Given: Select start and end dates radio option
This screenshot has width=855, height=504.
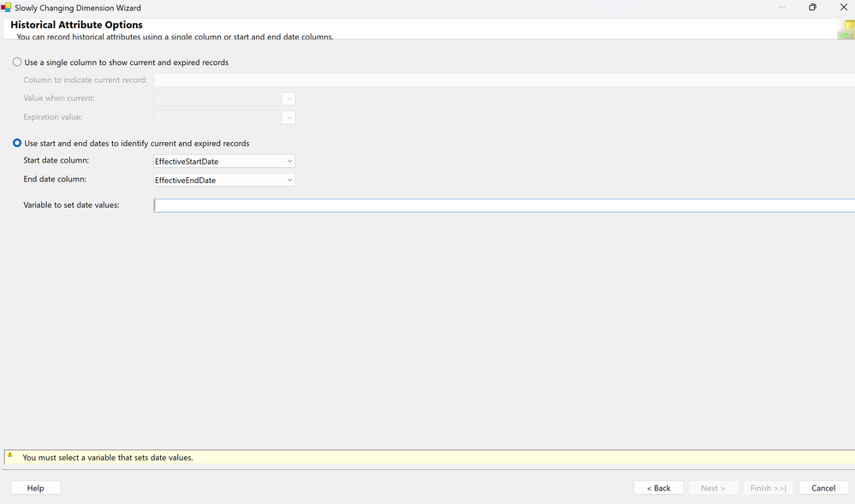Looking at the screenshot, I should [x=17, y=143].
